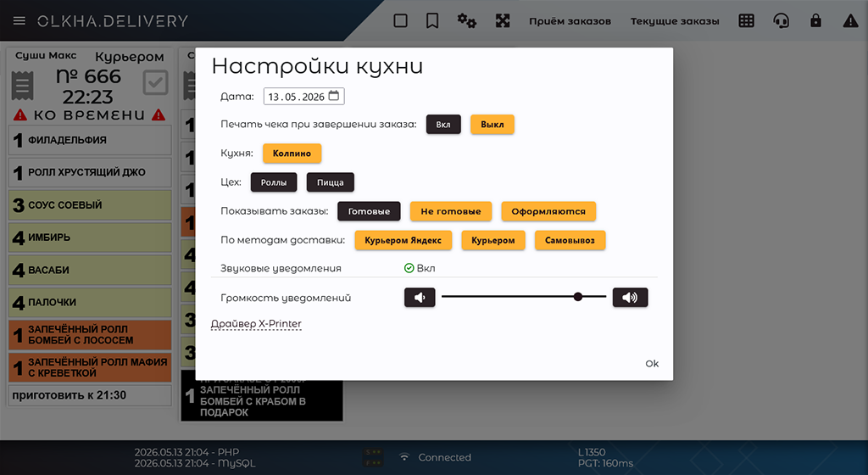Click the headset support icon

tap(781, 21)
